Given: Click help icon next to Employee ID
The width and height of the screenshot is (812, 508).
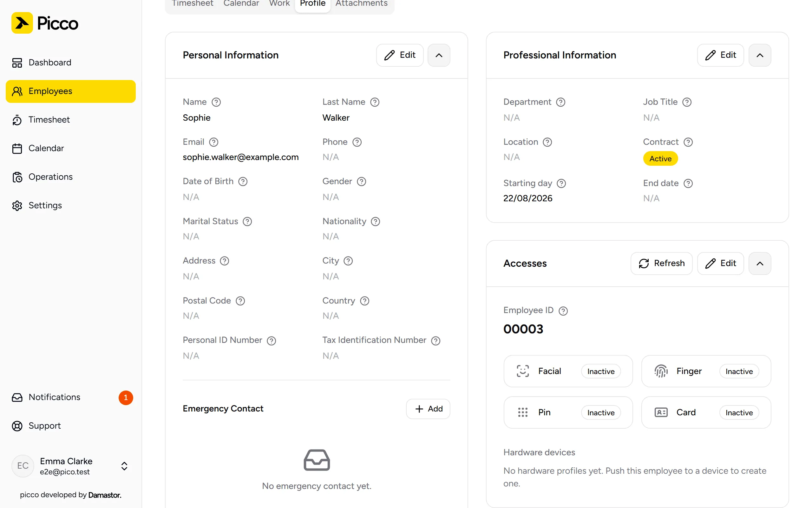Looking at the screenshot, I should tap(563, 311).
